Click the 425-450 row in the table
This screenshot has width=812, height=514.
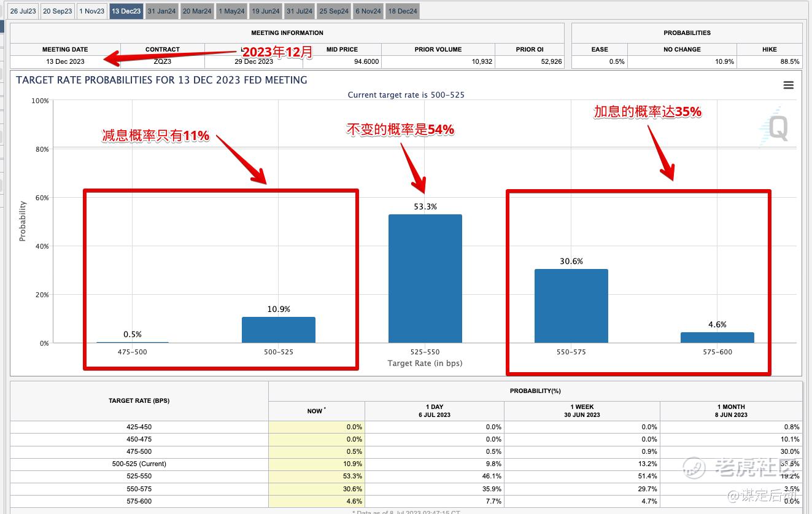[x=406, y=427]
